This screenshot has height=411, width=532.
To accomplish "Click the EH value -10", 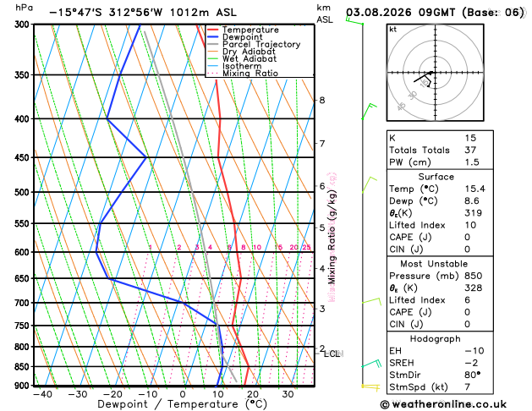I will point(474,351).
